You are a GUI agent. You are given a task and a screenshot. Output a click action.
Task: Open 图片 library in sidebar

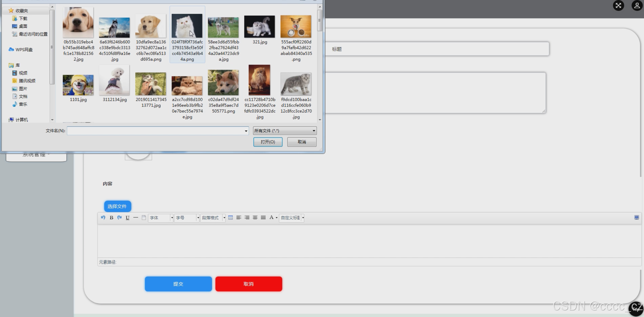[x=23, y=89]
